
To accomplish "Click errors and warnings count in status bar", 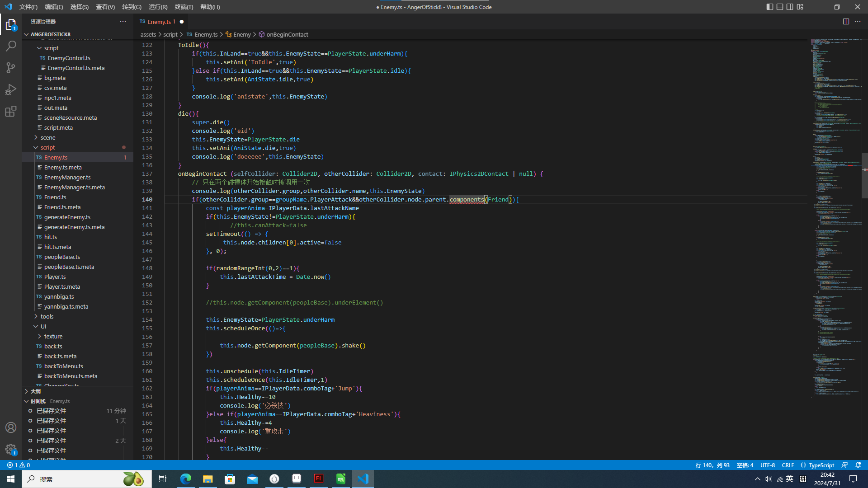I will click(x=19, y=465).
